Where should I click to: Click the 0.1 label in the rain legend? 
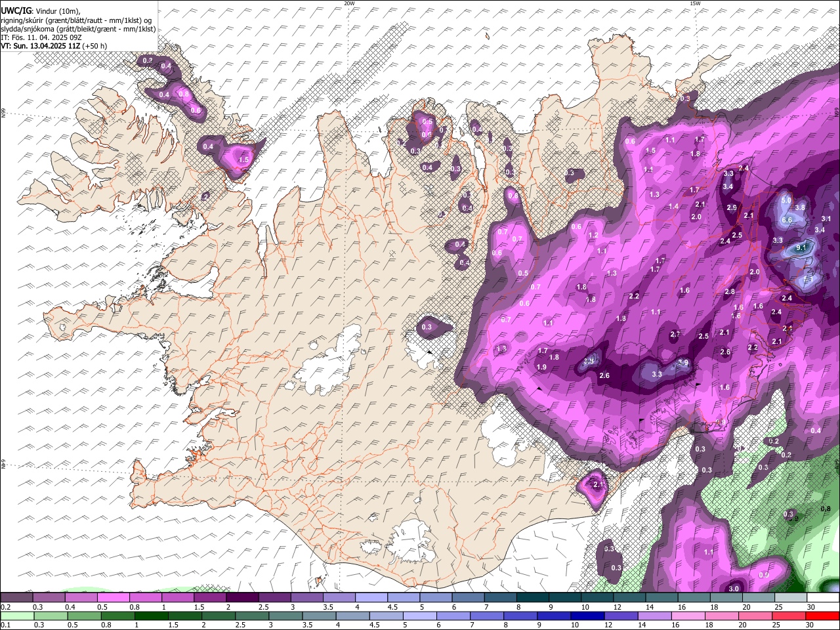click(x=5, y=625)
